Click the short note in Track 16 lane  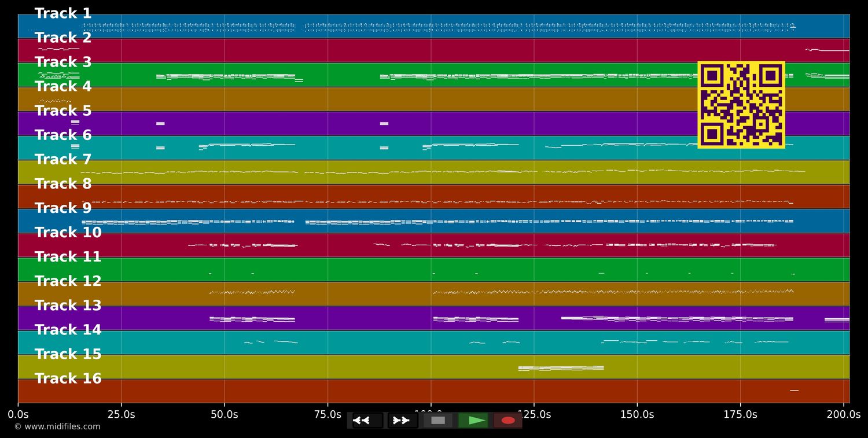pyautogui.click(x=794, y=391)
